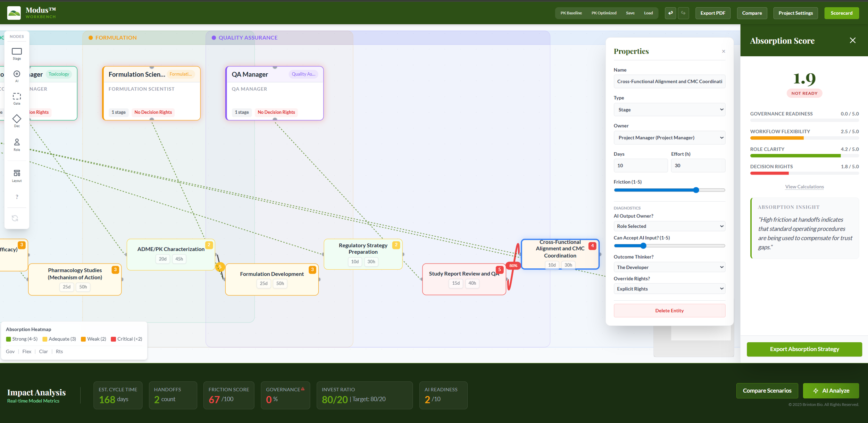
Task: Pick the Gate node tool
Action: (x=17, y=98)
